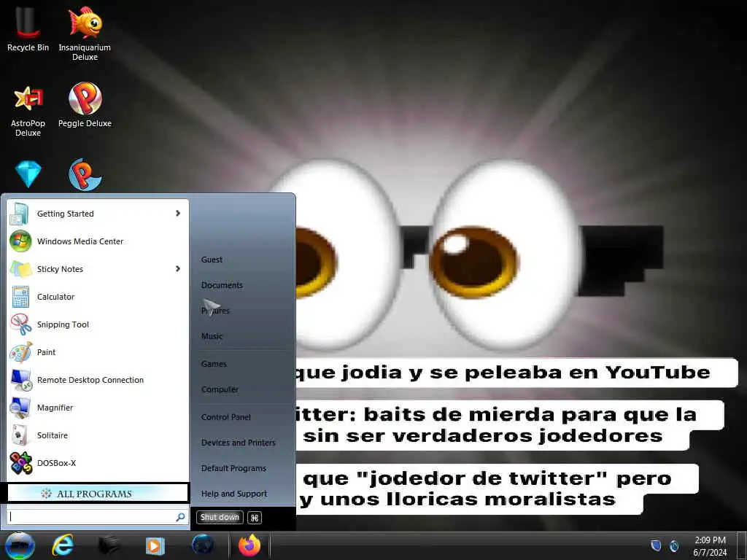Click the Getting Started icon

[x=20, y=214]
